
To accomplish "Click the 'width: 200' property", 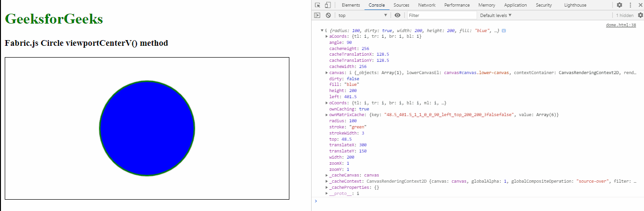I will pyautogui.click(x=342, y=157).
